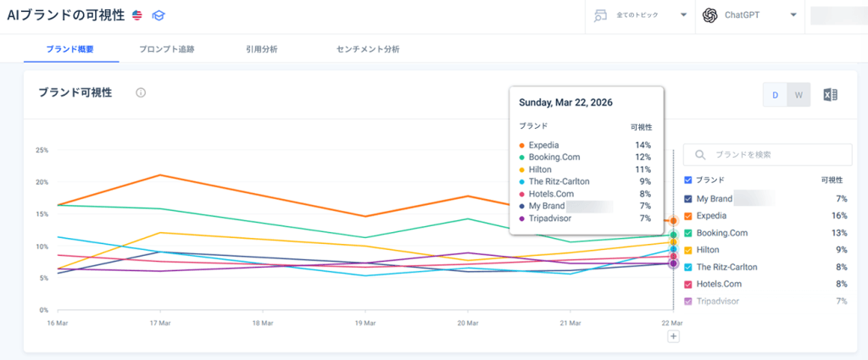Switch to weekly view with W

coord(798,95)
